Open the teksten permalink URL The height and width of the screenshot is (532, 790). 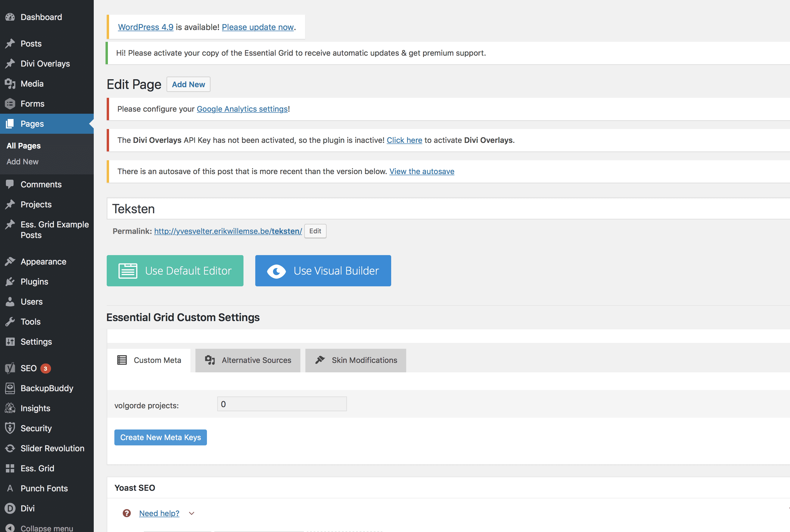(228, 231)
